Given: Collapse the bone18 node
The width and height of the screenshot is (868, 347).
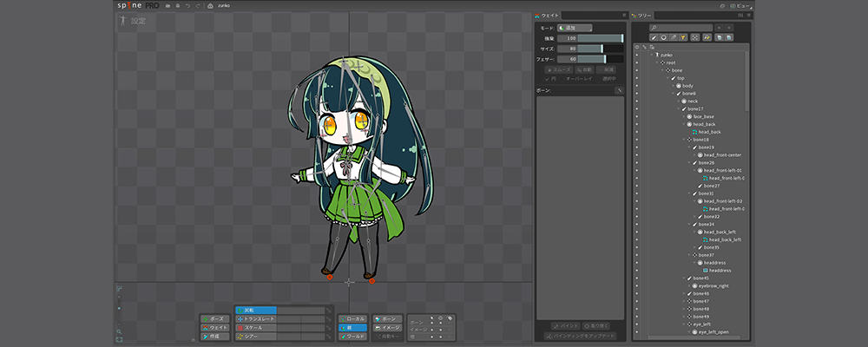Looking at the screenshot, I should (x=684, y=140).
